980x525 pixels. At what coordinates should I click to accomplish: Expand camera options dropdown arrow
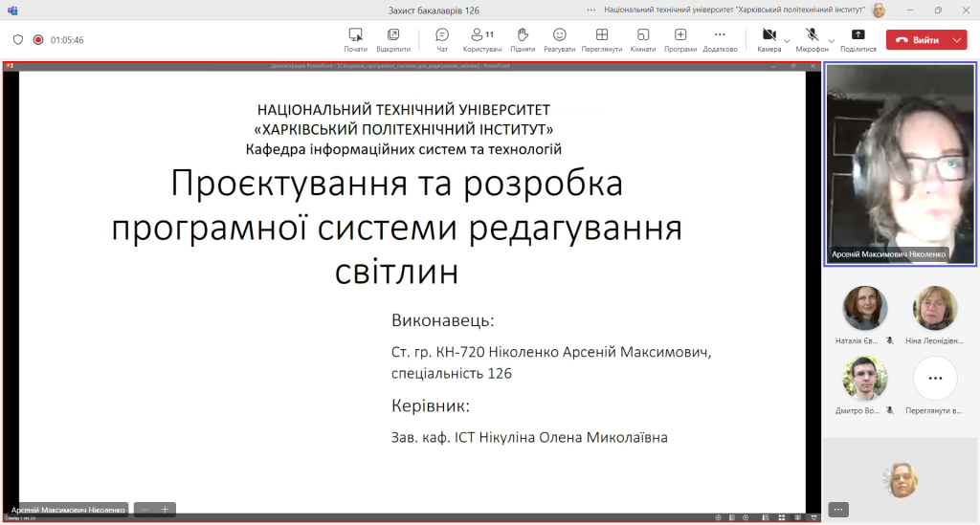click(787, 40)
